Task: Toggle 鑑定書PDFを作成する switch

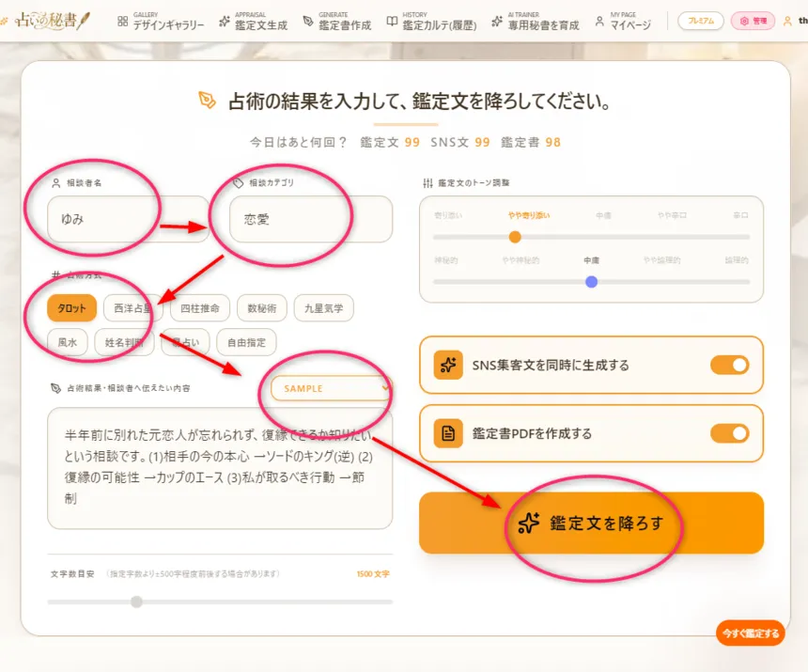Action: [x=730, y=433]
